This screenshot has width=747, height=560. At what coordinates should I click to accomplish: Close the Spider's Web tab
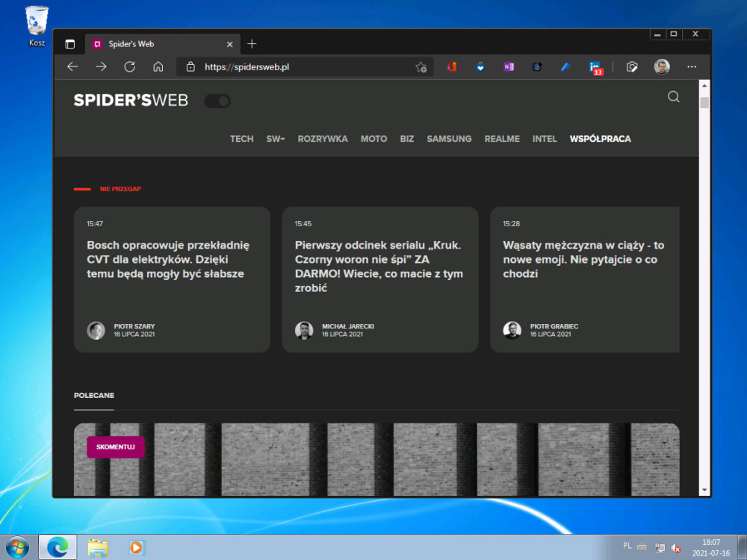tap(229, 44)
